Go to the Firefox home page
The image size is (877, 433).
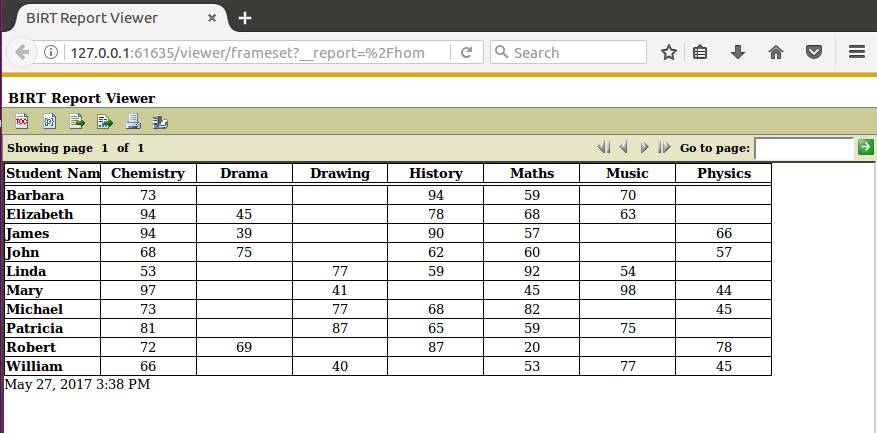pos(776,53)
